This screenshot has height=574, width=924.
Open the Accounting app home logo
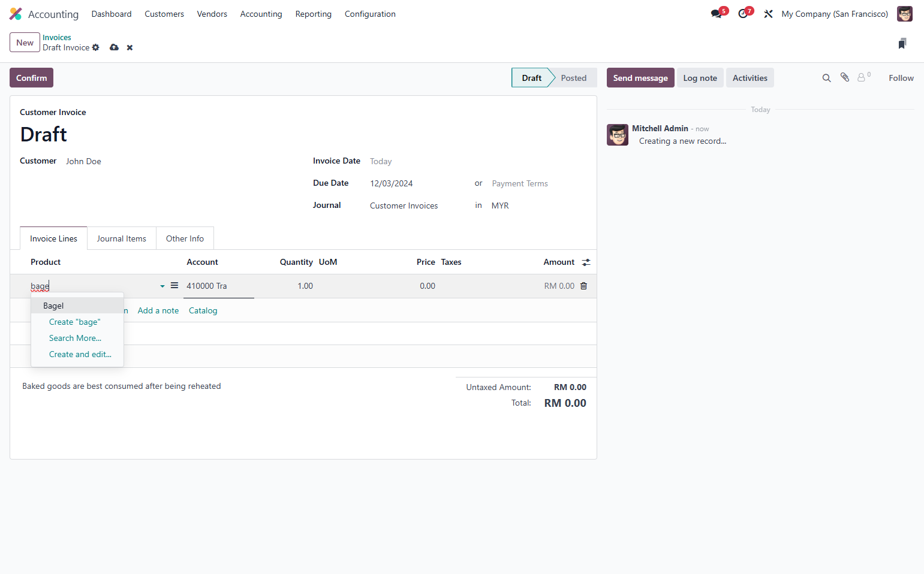point(16,14)
